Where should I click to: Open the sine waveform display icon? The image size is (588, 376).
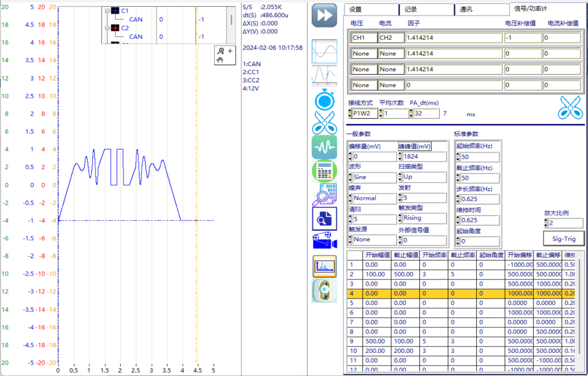click(x=324, y=51)
